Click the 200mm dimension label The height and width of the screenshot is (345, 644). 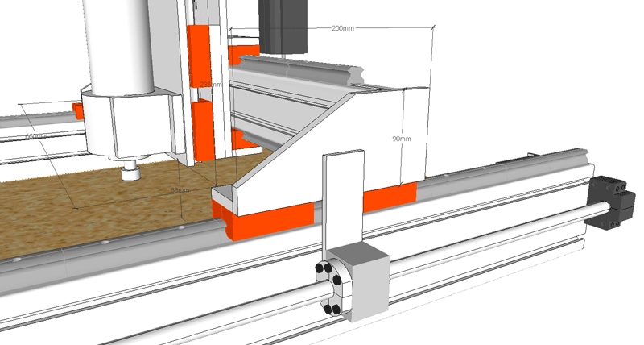pyautogui.click(x=344, y=28)
